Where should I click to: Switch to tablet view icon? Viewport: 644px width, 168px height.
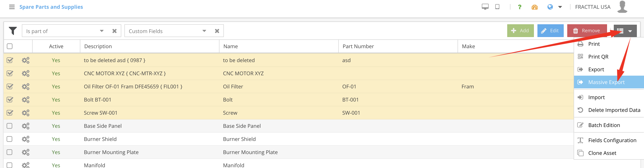click(x=497, y=7)
